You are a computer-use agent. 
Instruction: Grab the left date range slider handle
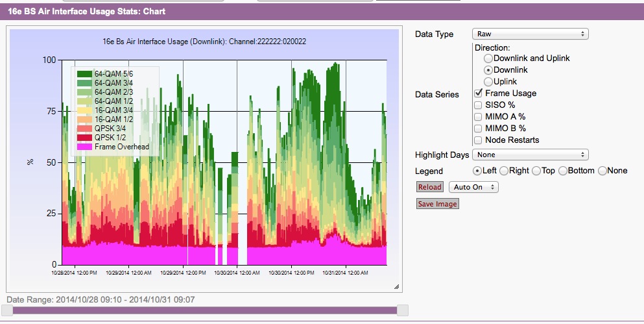[x=7, y=310]
